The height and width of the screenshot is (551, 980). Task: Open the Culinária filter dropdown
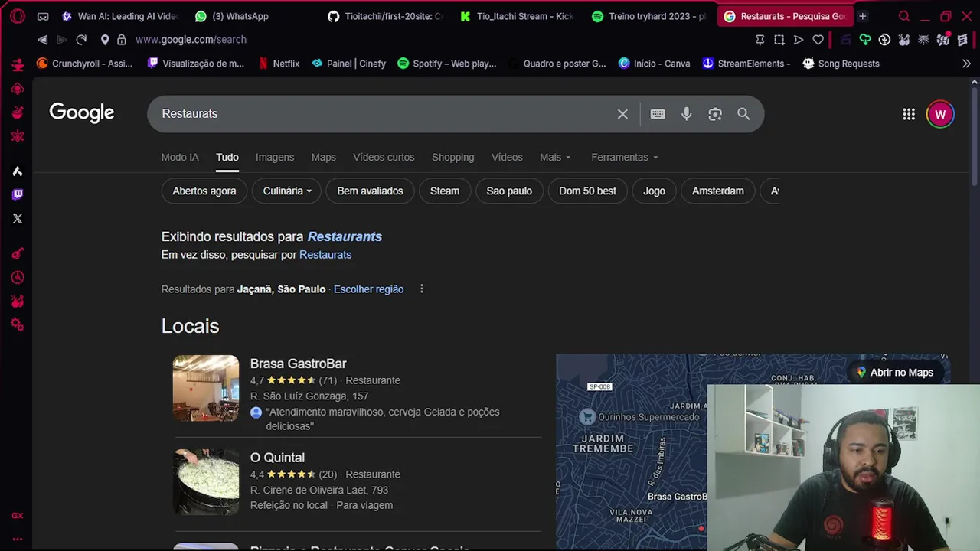[x=287, y=191]
